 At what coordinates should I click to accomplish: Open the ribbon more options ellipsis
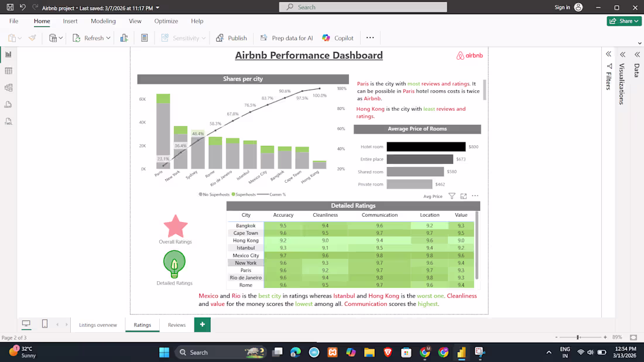pos(370,38)
